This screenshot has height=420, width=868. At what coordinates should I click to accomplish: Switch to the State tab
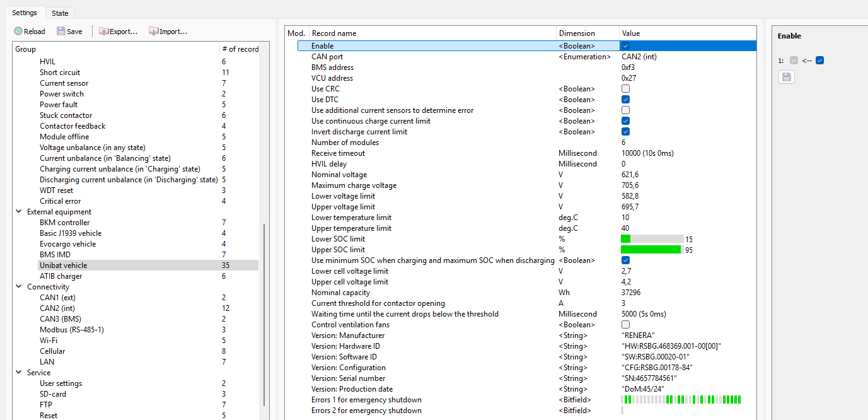coord(60,13)
